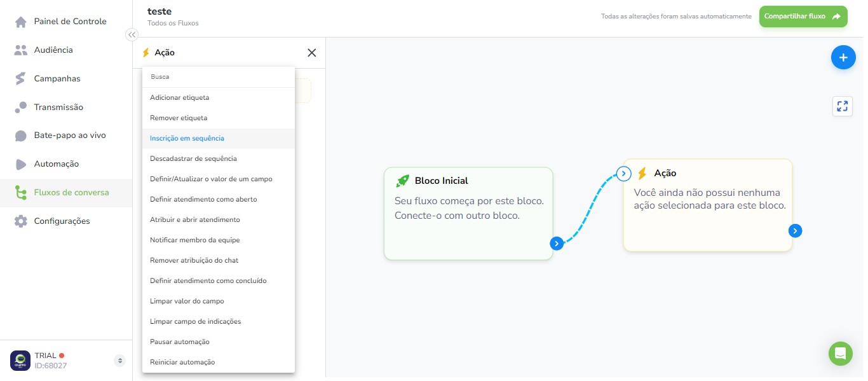
Task: Click the Fluxos de conversa branch icon
Action: [x=21, y=193]
